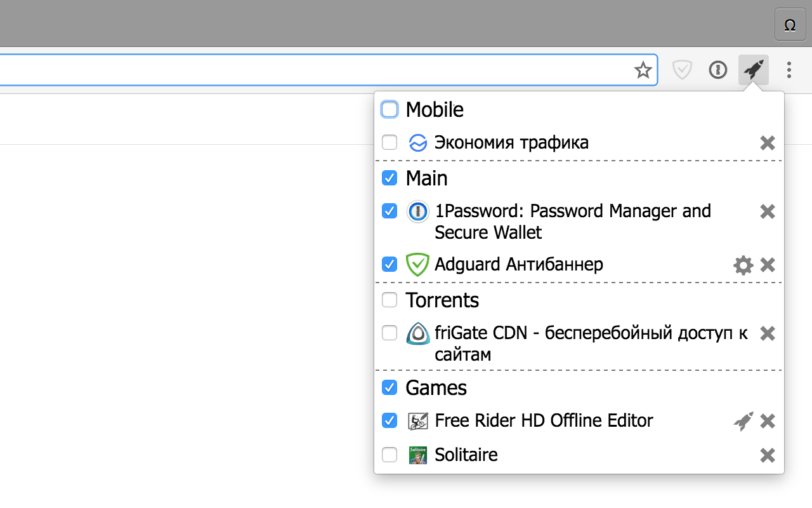Click the Solitaire game icon
Viewport: 812px width, 508px height.
[x=417, y=455]
